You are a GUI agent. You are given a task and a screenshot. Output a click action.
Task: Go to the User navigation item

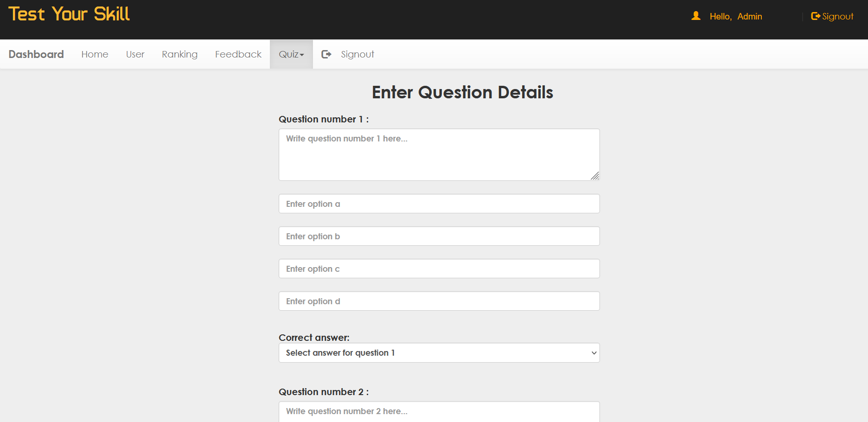tap(135, 54)
